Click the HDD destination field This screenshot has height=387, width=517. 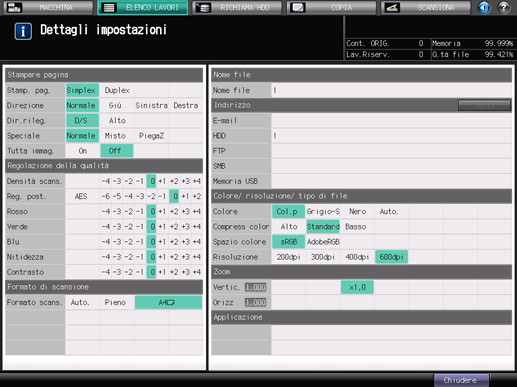pyautogui.click(x=392, y=136)
